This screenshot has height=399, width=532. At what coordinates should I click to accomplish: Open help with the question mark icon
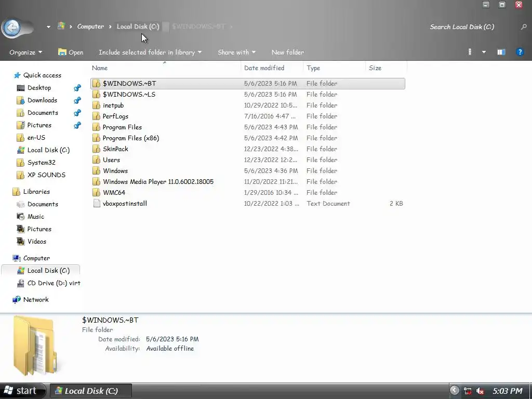[520, 52]
